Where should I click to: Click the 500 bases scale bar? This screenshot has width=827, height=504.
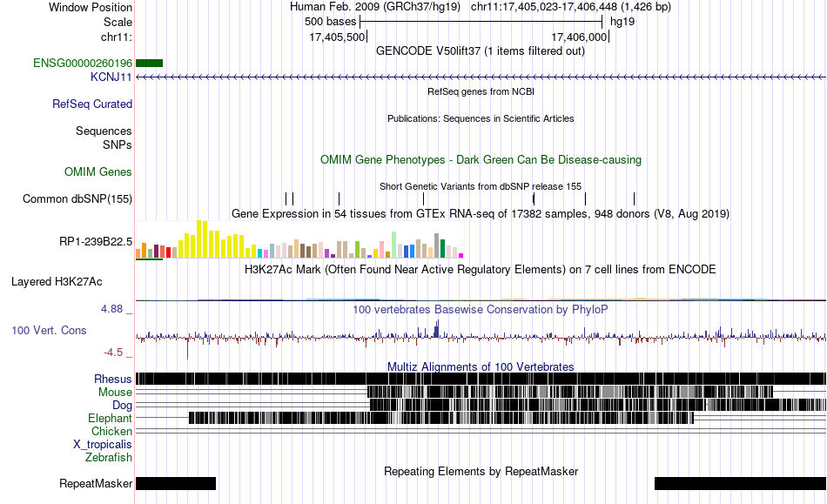(x=481, y=22)
